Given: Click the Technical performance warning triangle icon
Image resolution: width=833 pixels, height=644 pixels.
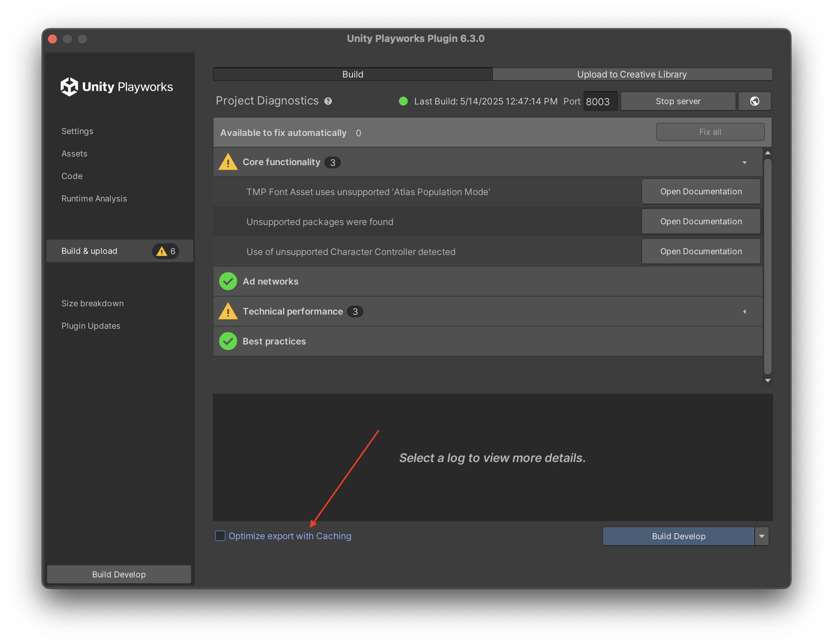Looking at the screenshot, I should pos(228,311).
